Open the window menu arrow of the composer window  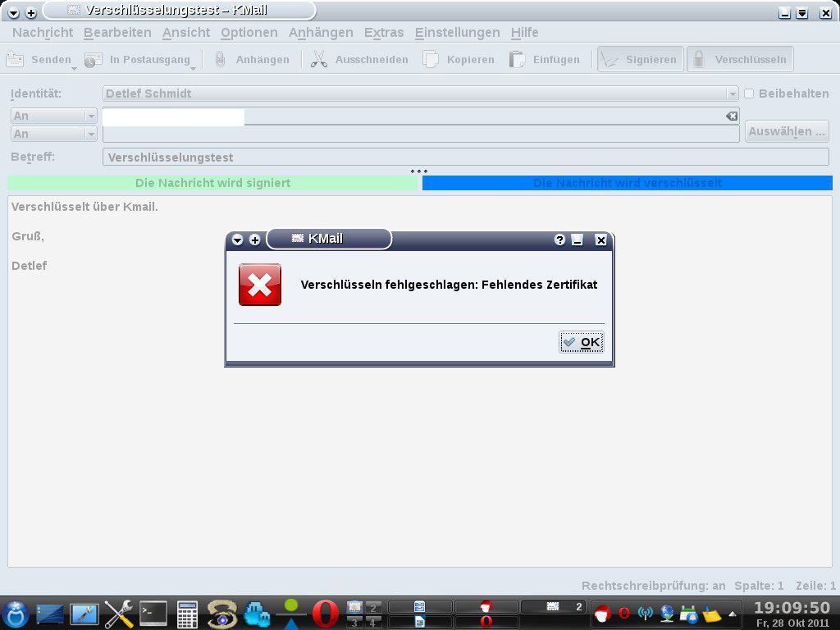point(14,13)
